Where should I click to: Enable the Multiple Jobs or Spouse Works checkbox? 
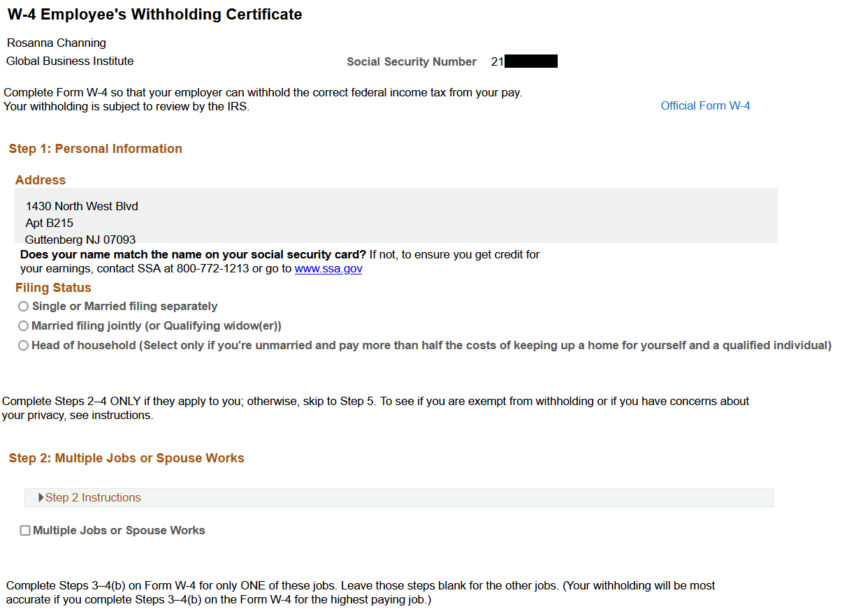click(25, 530)
